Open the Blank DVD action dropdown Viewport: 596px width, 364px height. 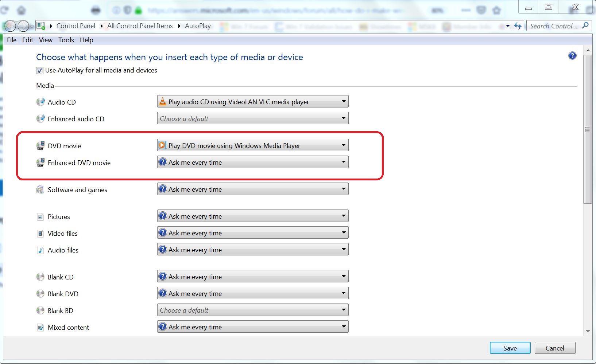pos(253,293)
